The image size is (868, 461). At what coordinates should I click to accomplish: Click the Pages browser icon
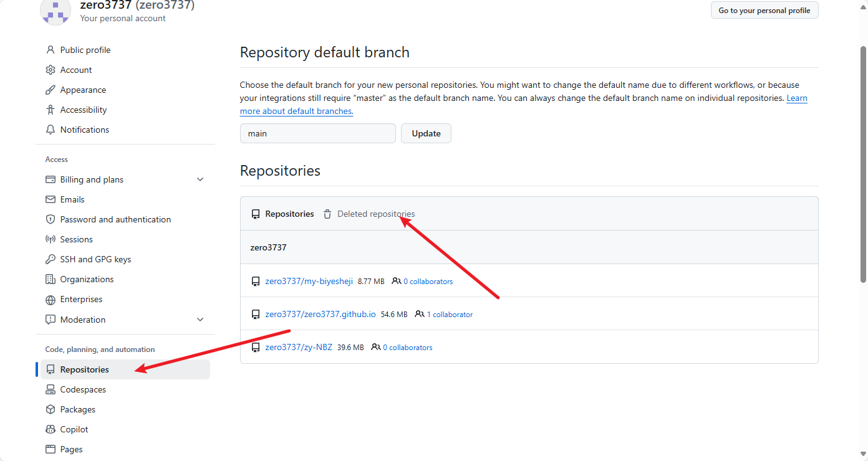pyautogui.click(x=51, y=449)
